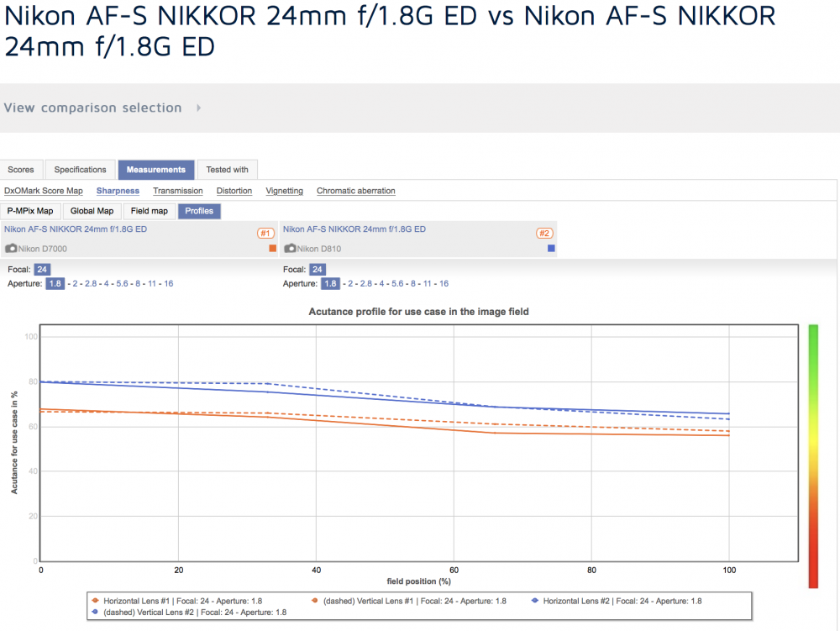Select the Sharpness measurement link

(118, 191)
